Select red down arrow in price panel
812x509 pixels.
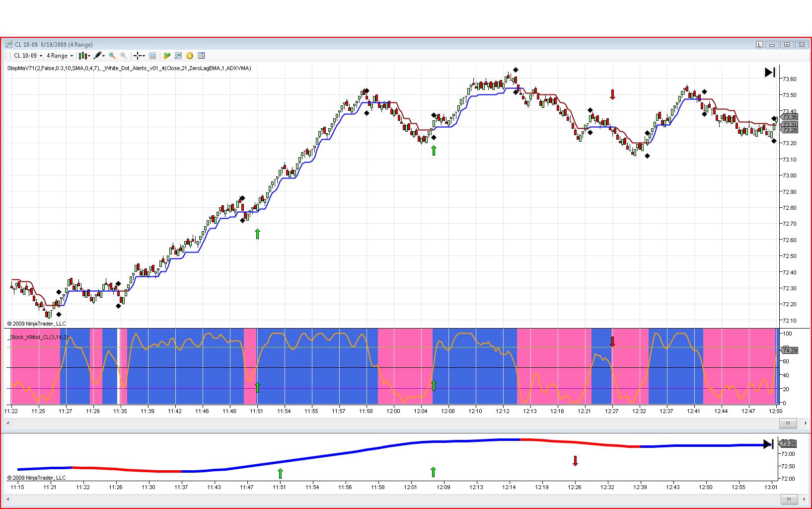point(612,94)
